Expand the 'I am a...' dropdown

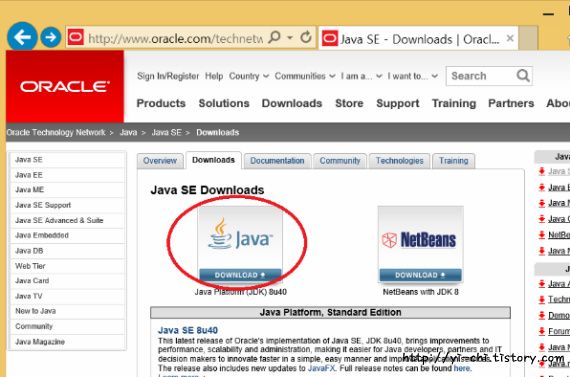pyautogui.click(x=361, y=76)
